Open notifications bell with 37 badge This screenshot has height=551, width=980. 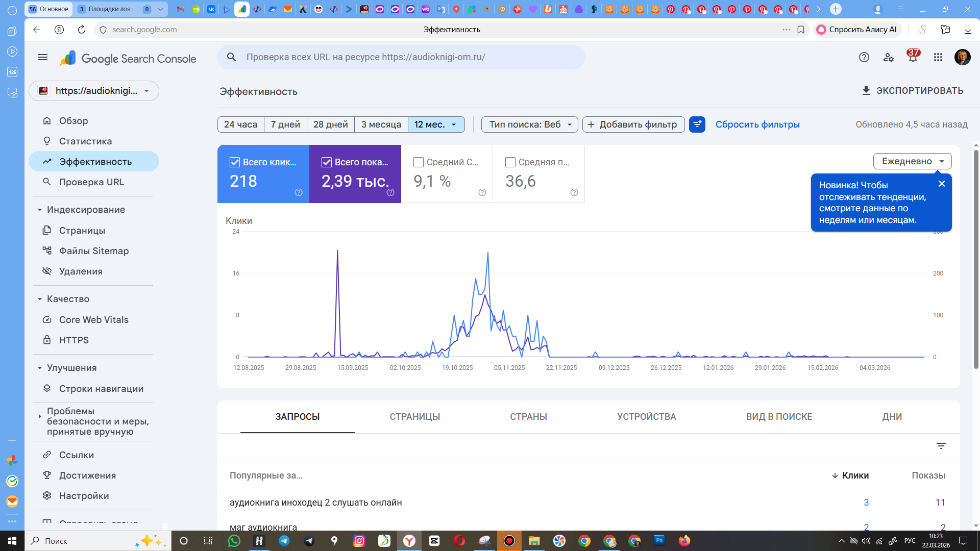point(913,57)
